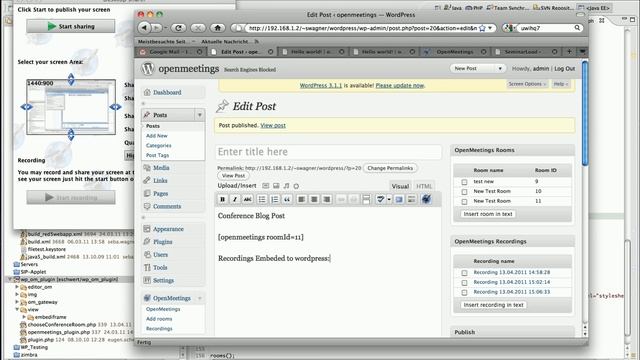The width and height of the screenshot is (640, 360).
Task: Open the New Post dropdown arrow
Action: (500, 69)
